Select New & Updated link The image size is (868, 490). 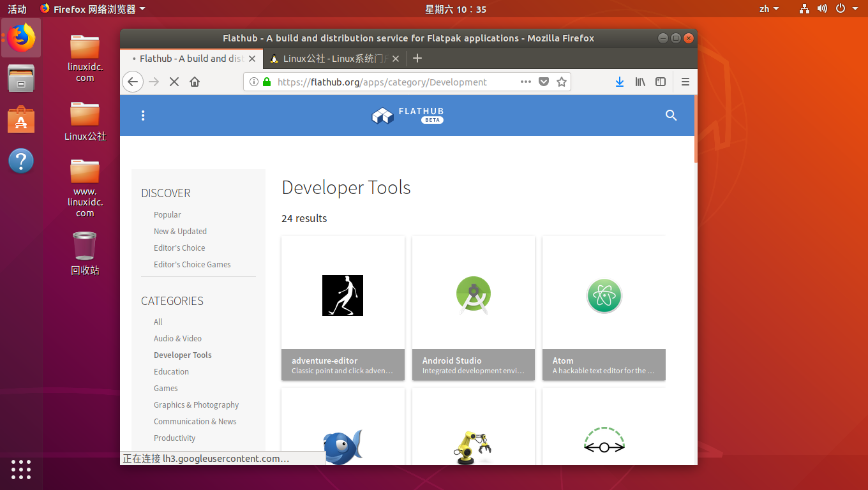(x=180, y=232)
